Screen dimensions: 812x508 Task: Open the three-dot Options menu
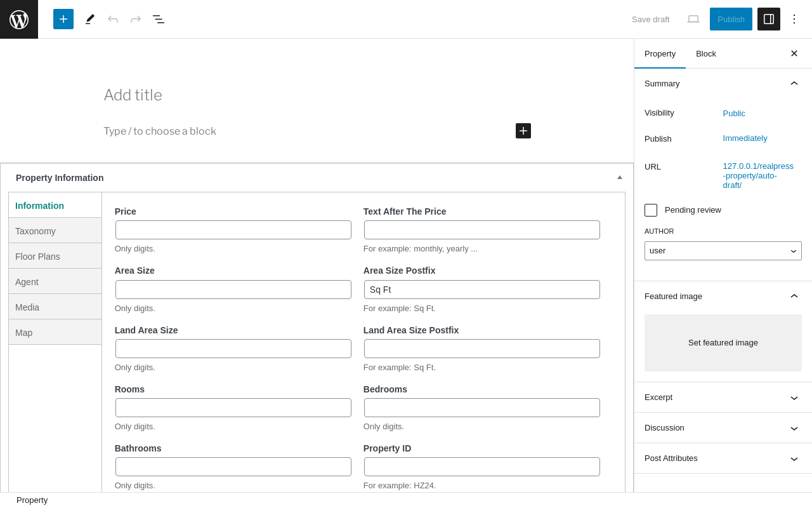coord(794,19)
